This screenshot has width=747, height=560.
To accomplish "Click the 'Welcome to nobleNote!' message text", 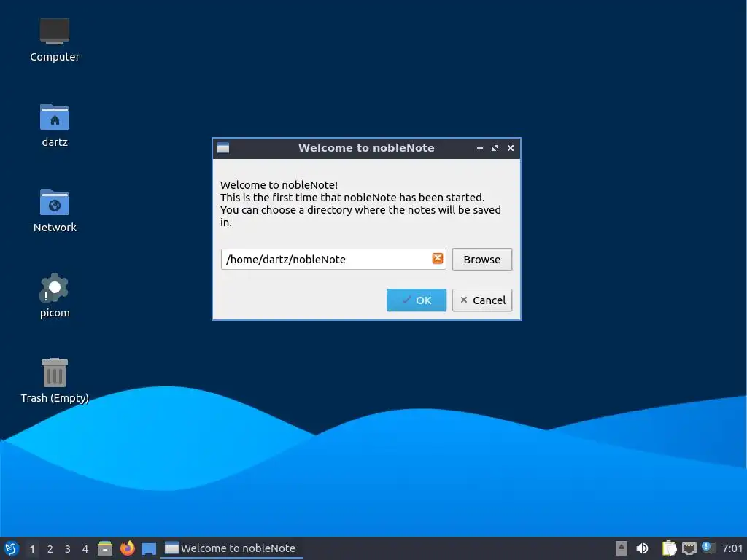I will coord(279,185).
